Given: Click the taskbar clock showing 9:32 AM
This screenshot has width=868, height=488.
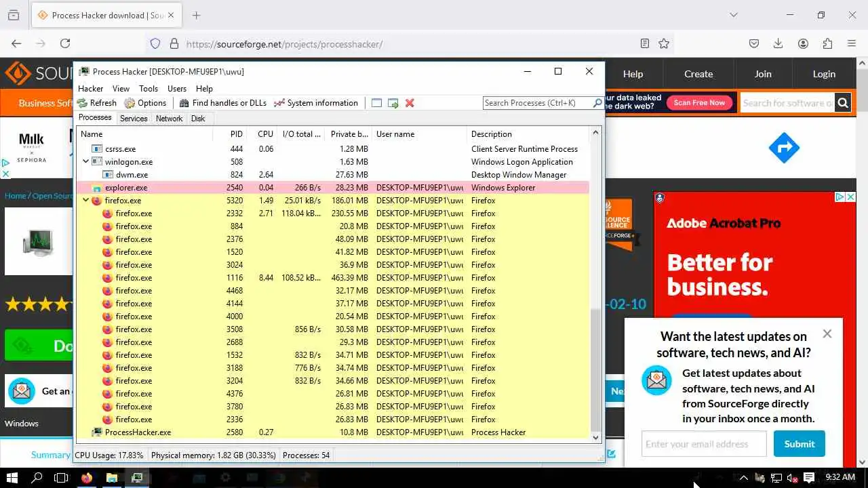Looking at the screenshot, I should [840, 477].
